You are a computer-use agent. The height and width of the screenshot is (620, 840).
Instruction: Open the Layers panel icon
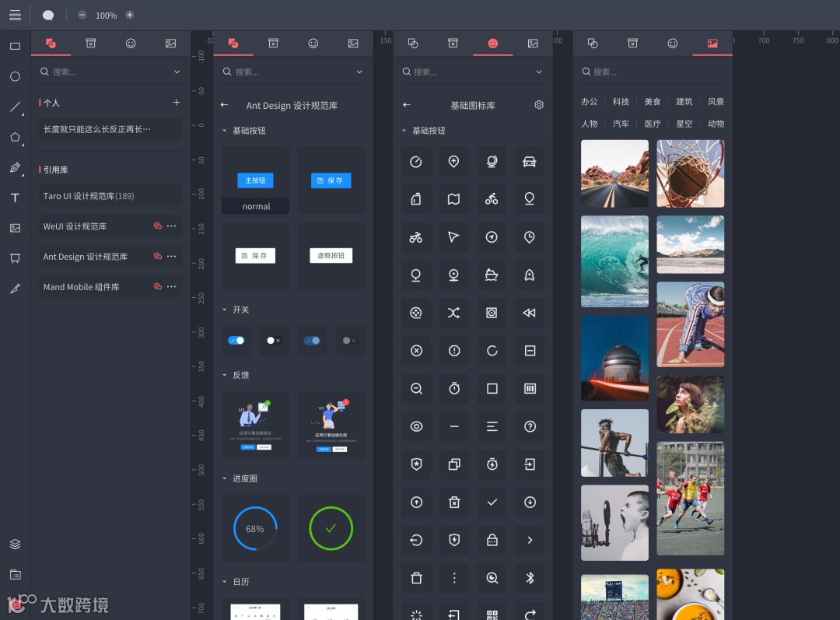click(x=15, y=544)
